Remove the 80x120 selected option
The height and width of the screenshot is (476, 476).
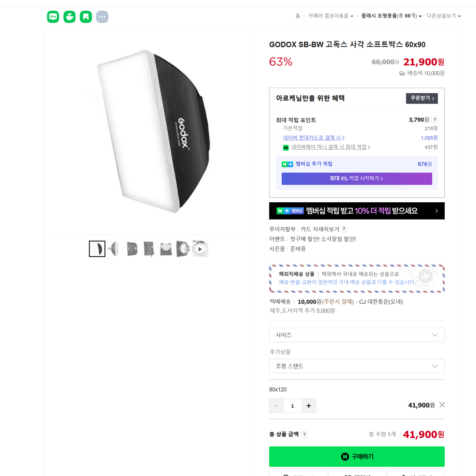(442, 405)
